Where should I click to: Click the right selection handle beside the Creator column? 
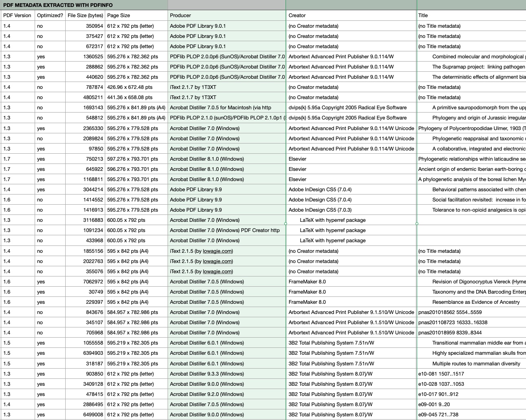coord(417,223)
